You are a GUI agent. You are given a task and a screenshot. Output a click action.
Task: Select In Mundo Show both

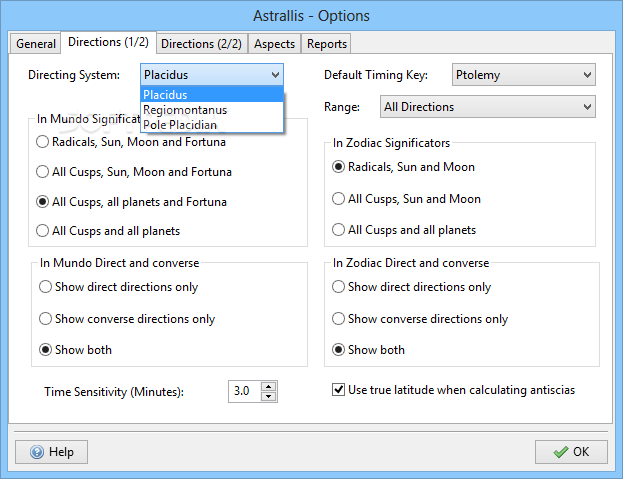[75, 350]
